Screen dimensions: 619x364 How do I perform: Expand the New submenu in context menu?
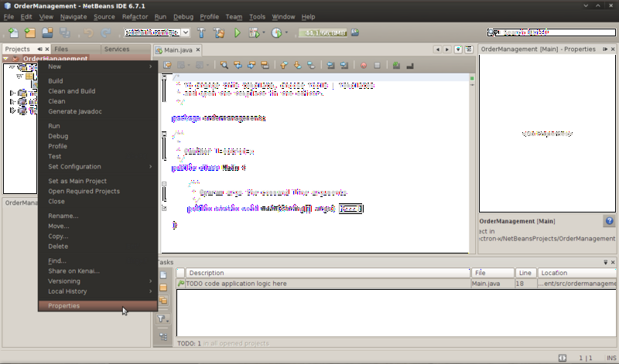98,66
